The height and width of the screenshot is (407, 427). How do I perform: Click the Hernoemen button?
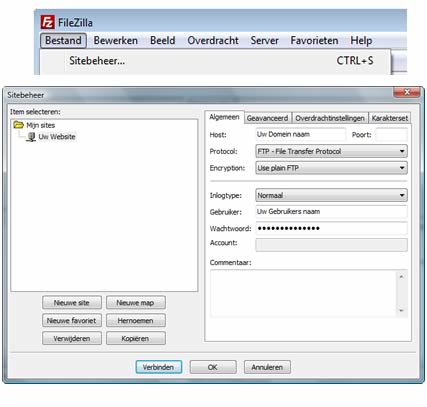[x=135, y=321]
